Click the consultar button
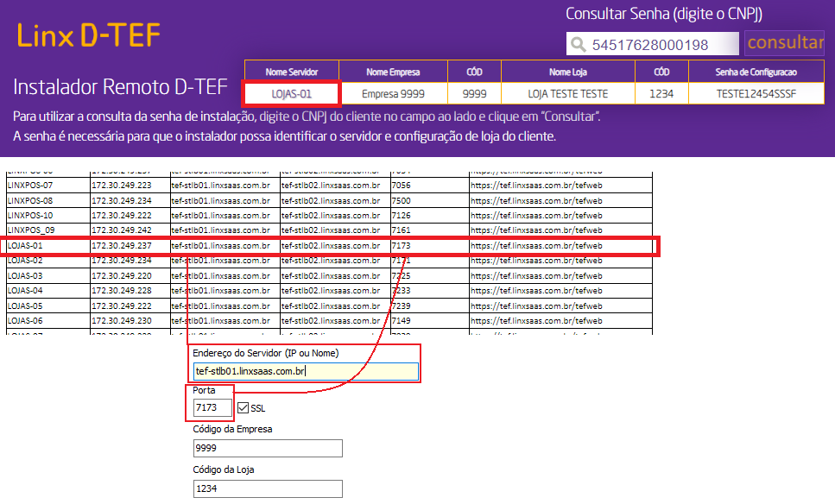The width and height of the screenshot is (835, 504). (x=785, y=42)
